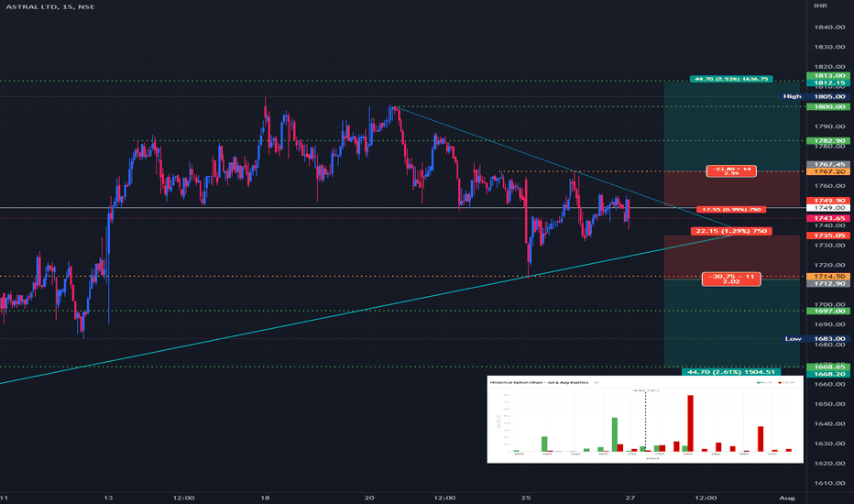Open the INR currency label on the price axis
The image size is (854, 504).
pyautogui.click(x=820, y=5)
